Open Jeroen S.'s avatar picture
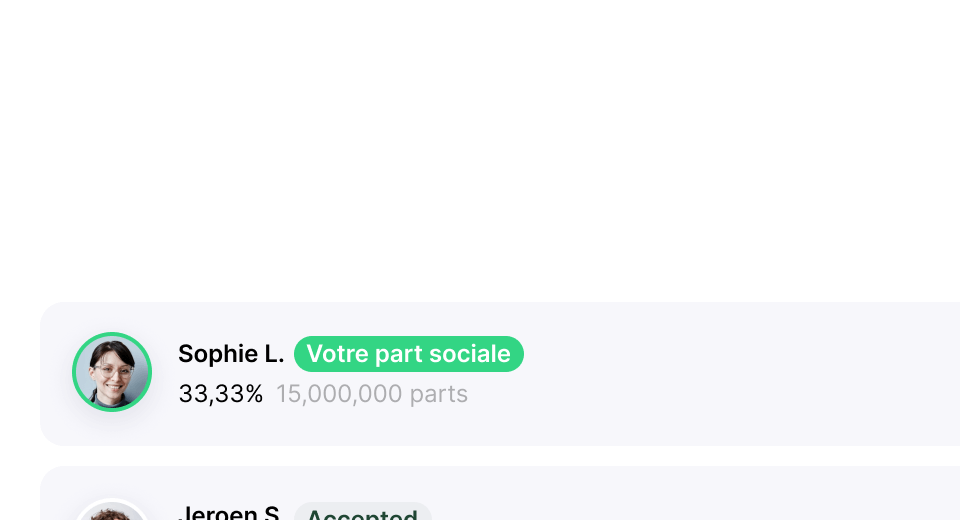The width and height of the screenshot is (960, 520). (112, 512)
